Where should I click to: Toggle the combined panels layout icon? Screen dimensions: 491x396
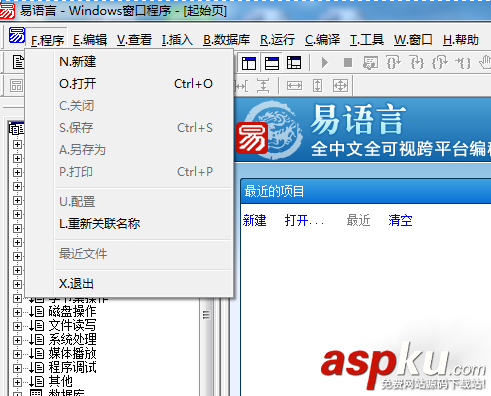point(294,63)
